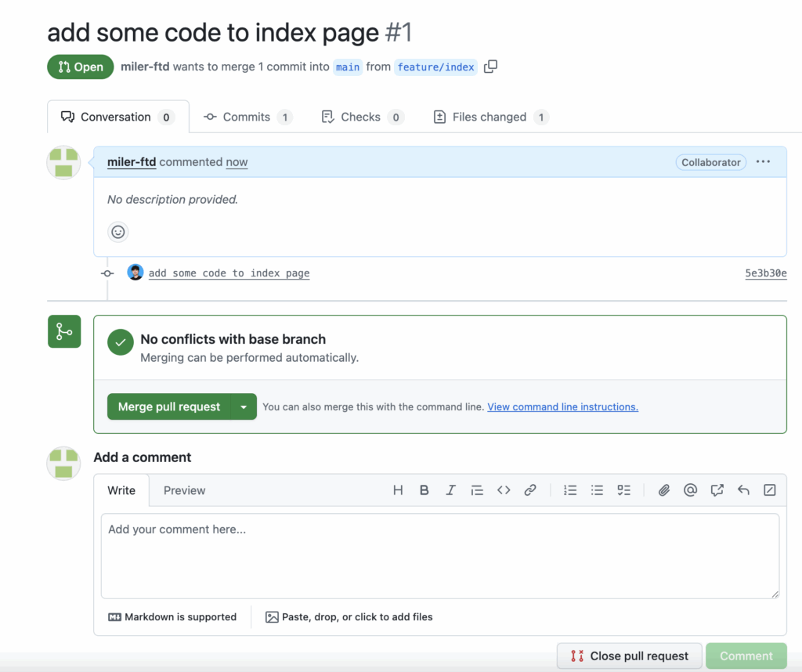Insert numbered list icon
This screenshot has width=802, height=672.
pos(570,490)
